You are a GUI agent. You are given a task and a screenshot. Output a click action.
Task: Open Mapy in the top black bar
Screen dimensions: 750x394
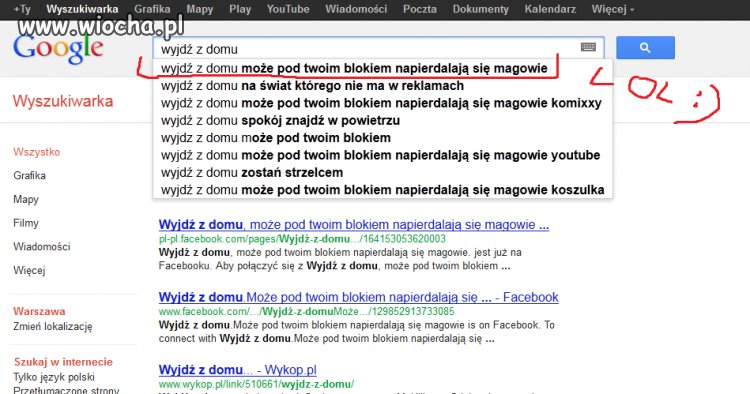(x=199, y=9)
